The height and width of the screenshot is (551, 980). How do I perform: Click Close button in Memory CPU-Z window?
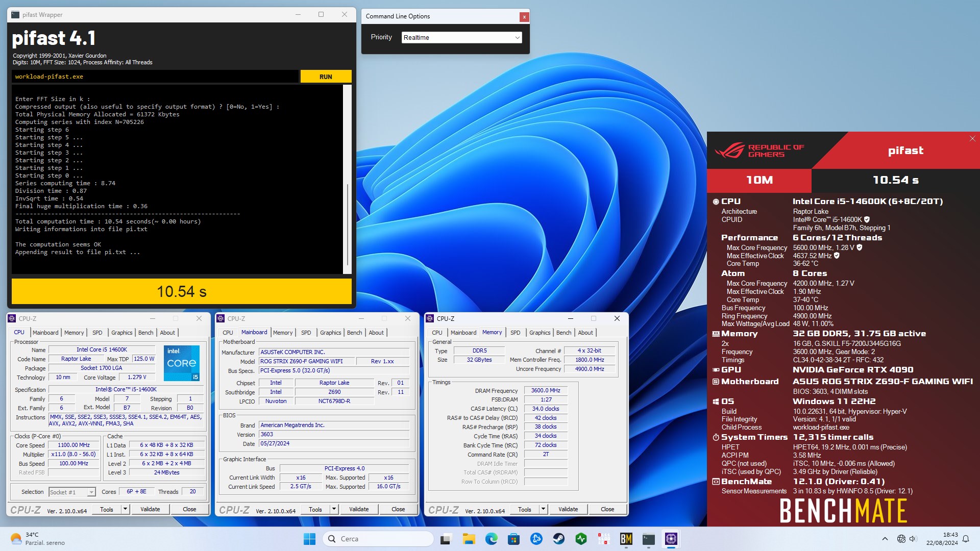pos(607,509)
